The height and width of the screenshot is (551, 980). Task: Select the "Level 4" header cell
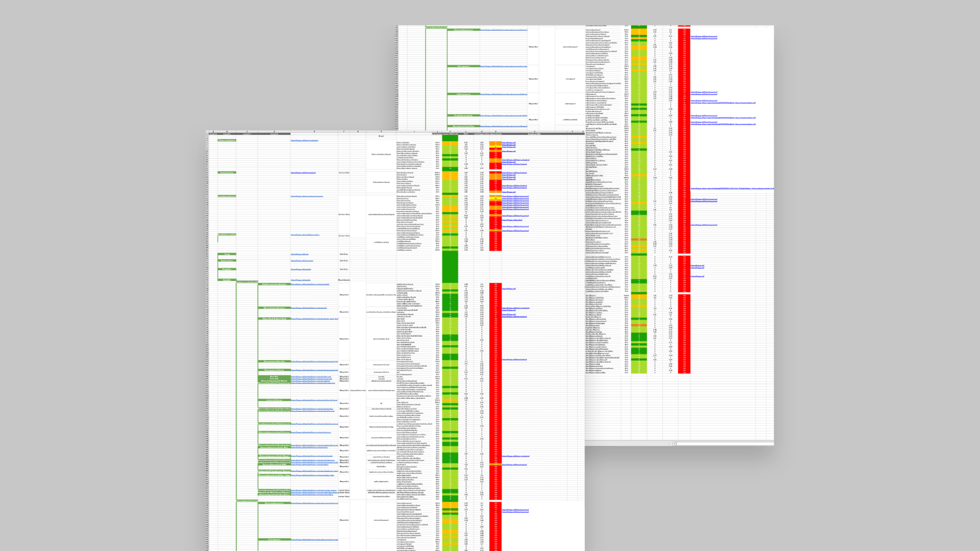tap(274, 134)
